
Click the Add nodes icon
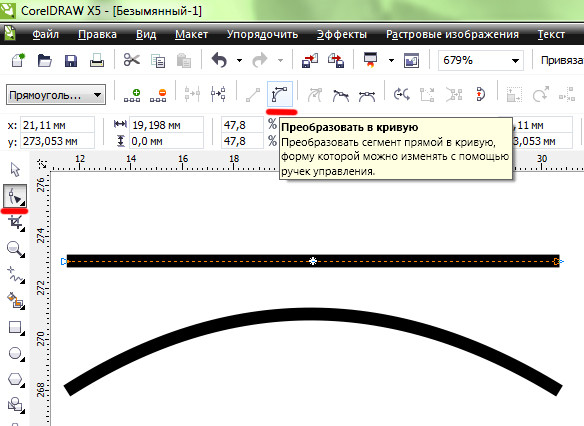pyautogui.click(x=133, y=95)
